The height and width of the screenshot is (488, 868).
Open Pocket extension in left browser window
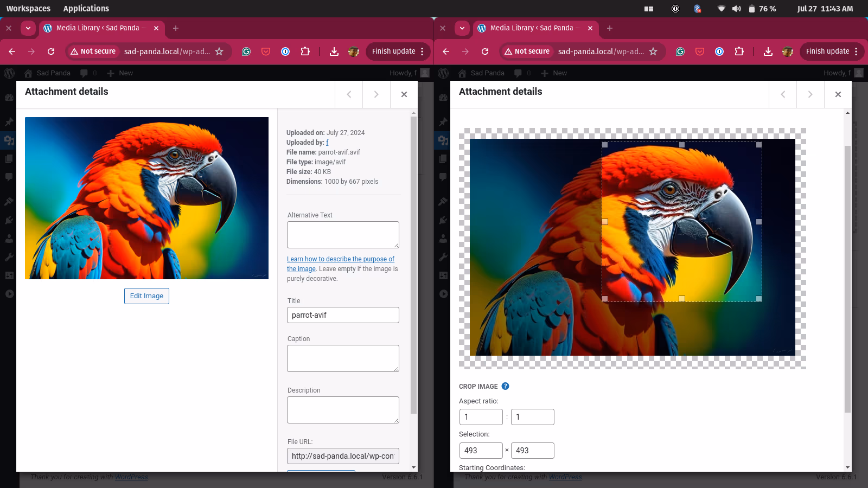(266, 52)
